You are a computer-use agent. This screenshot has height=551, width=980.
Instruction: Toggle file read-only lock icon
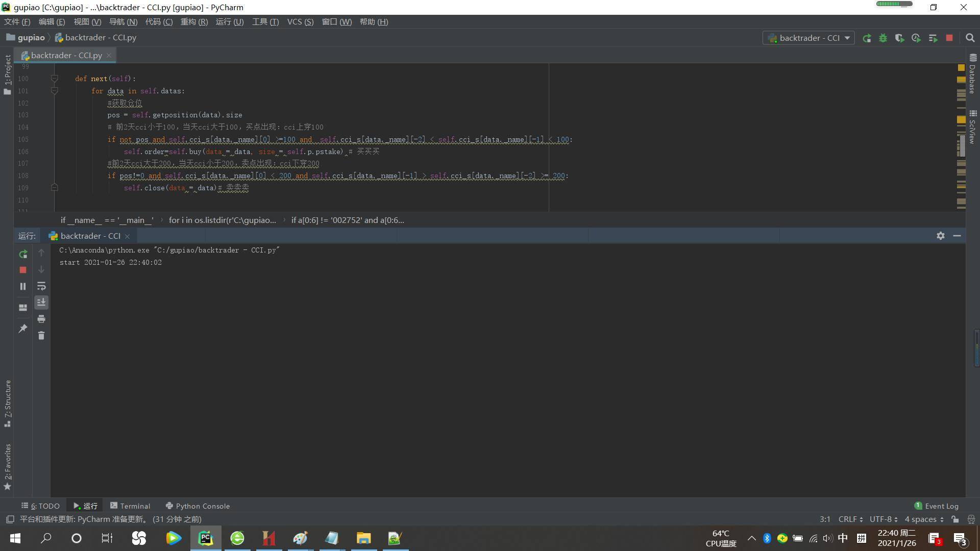(955, 519)
